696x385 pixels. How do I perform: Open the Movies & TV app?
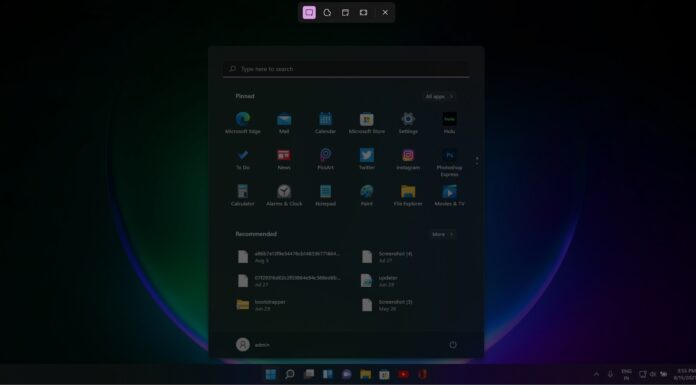pyautogui.click(x=449, y=195)
